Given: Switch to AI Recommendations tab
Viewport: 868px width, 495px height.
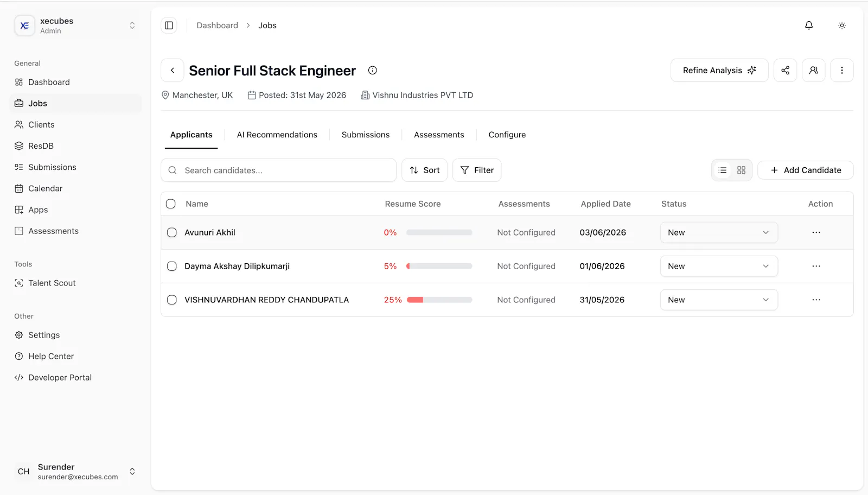Looking at the screenshot, I should point(277,135).
